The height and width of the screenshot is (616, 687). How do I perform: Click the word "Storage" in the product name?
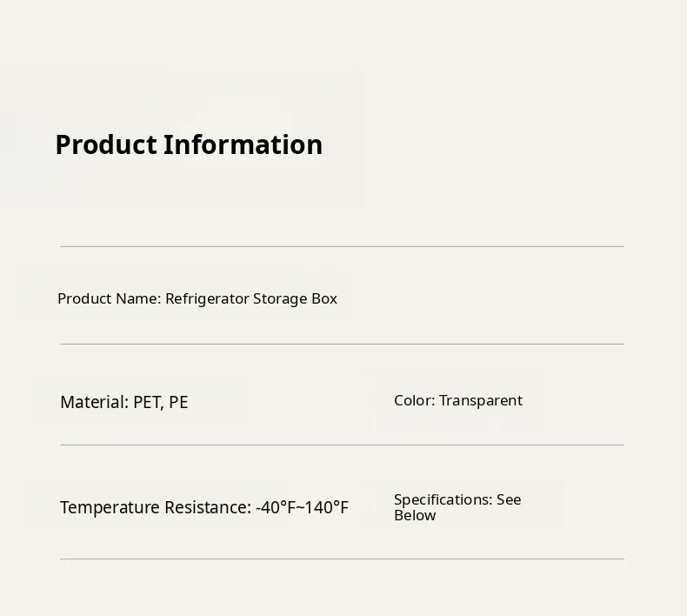coord(279,298)
